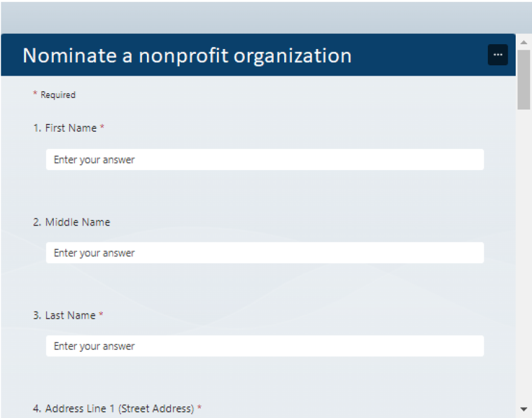Screen dimensions: 532x418
Task: Open the more options ellipsis menu
Action: pyautogui.click(x=498, y=54)
